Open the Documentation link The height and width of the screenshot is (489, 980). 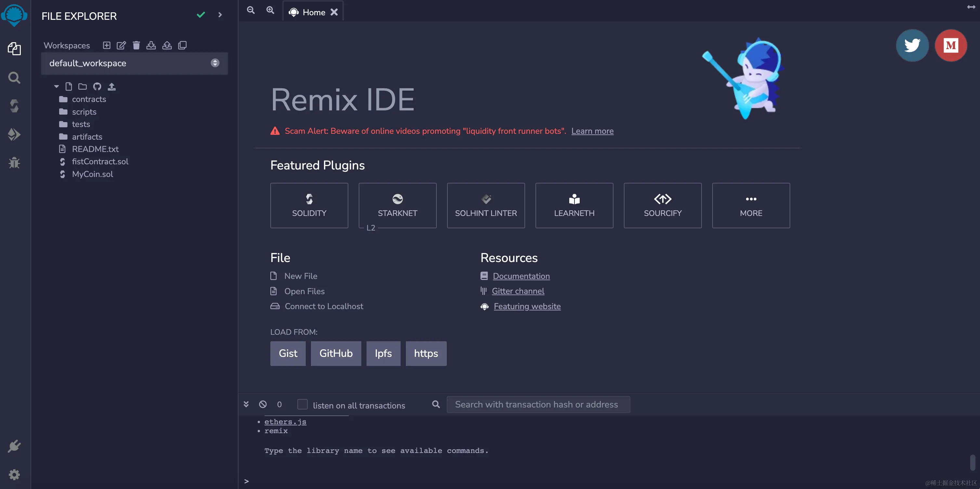coord(521,276)
